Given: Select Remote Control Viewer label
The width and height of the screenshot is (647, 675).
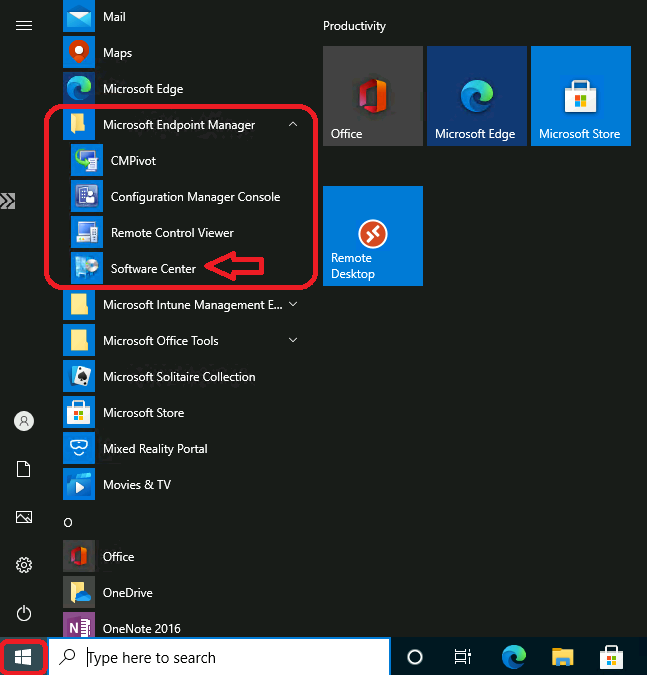Looking at the screenshot, I should click(x=172, y=232).
